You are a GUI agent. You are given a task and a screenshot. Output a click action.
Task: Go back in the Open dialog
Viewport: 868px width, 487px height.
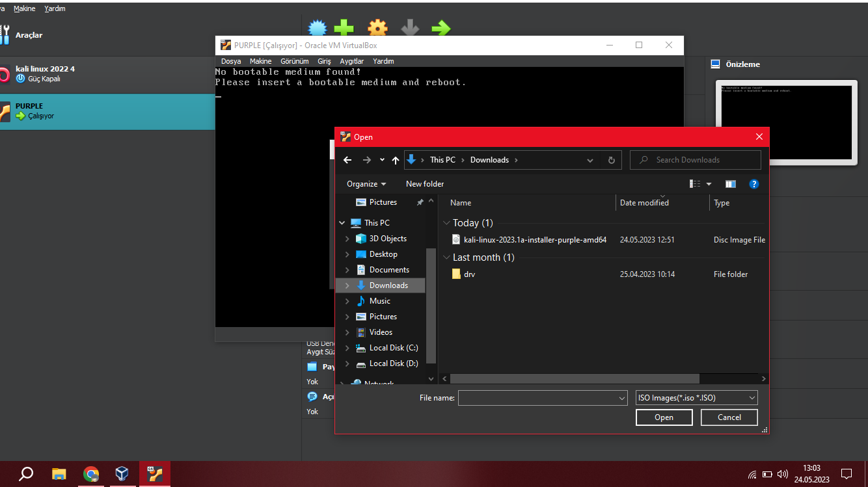pos(347,160)
